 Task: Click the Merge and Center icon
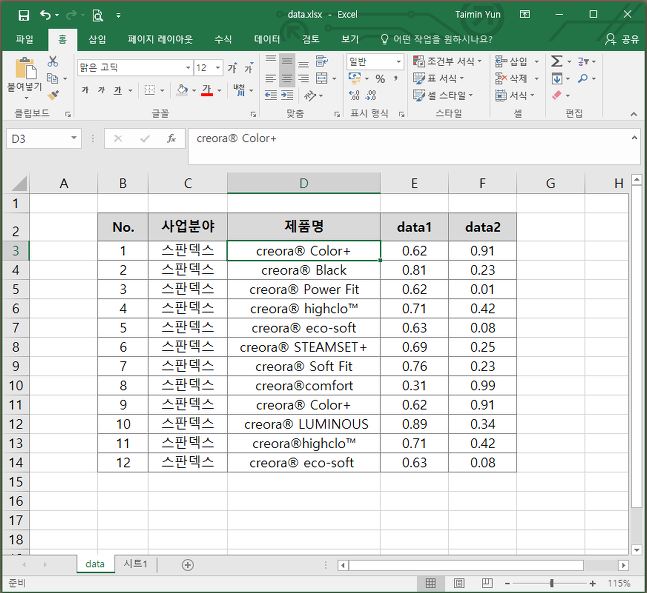(x=321, y=78)
